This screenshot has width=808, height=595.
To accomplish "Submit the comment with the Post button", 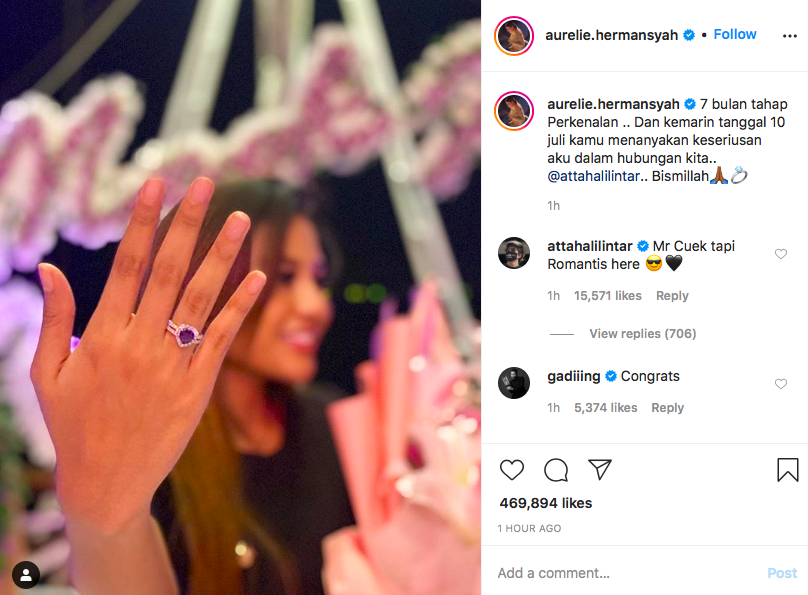I will pyautogui.click(x=782, y=573).
